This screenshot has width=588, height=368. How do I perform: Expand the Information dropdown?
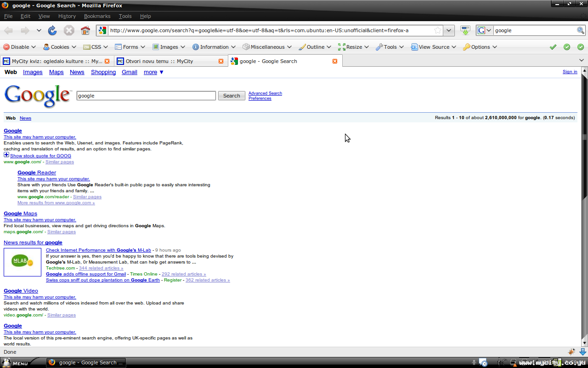(x=214, y=47)
